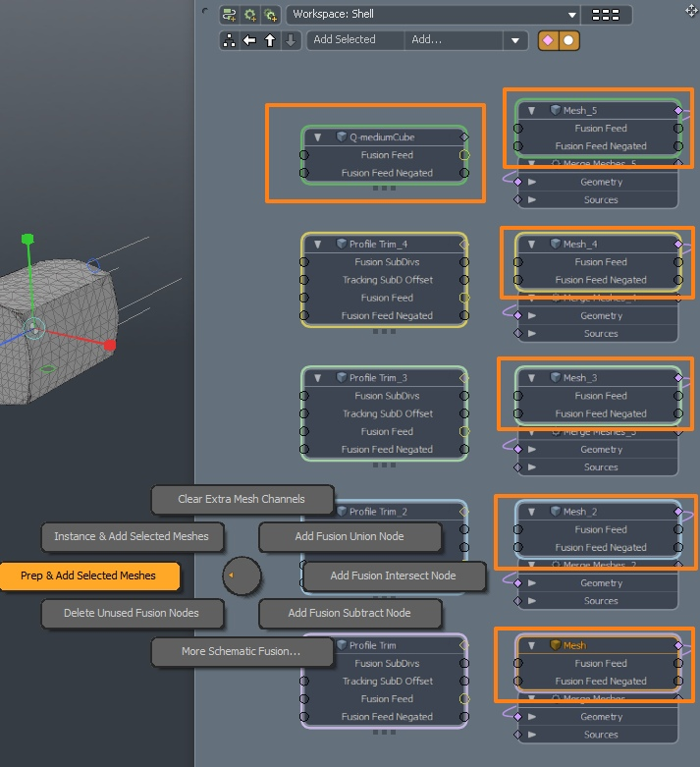Click the left arrow navigation icon
700x767 pixels.
(x=249, y=40)
